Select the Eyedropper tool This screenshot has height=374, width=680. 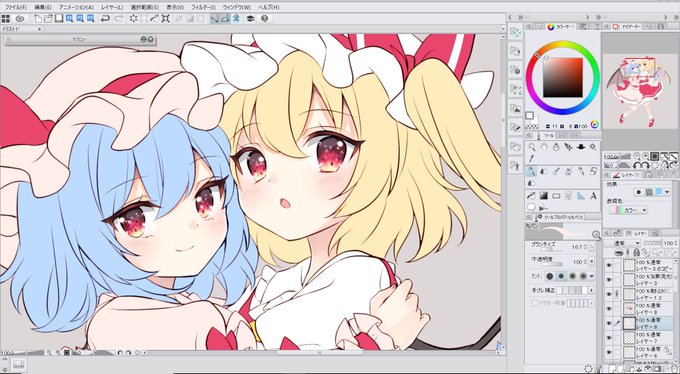click(532, 158)
